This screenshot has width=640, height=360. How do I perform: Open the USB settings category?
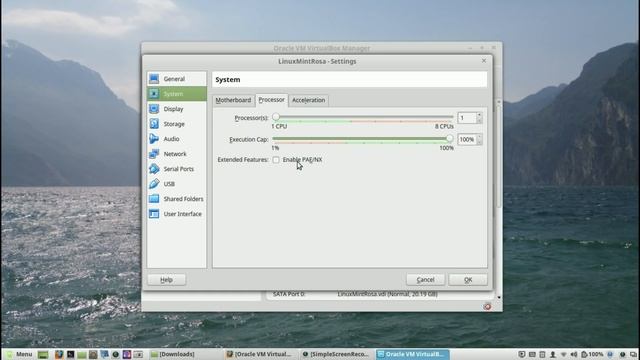pyautogui.click(x=176, y=184)
